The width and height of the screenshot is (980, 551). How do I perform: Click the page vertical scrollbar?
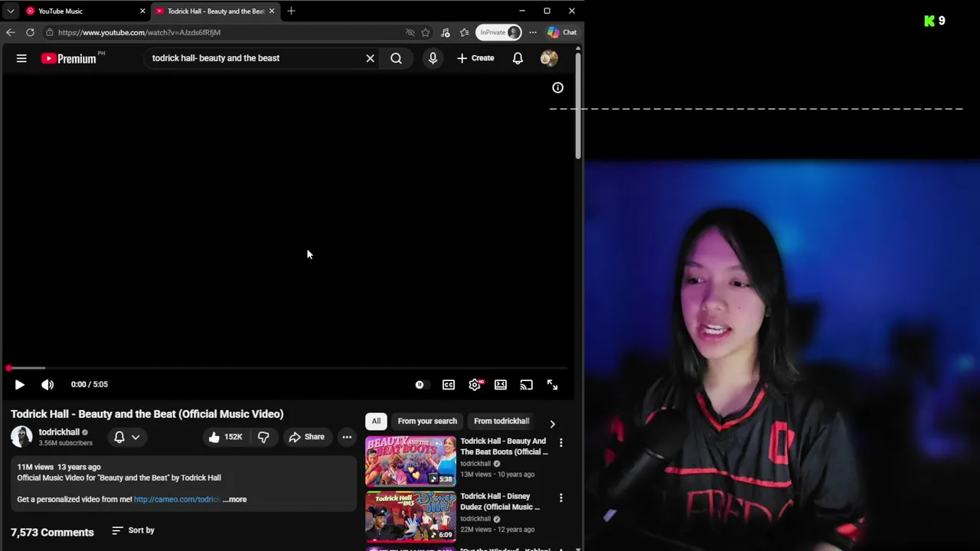(x=578, y=106)
